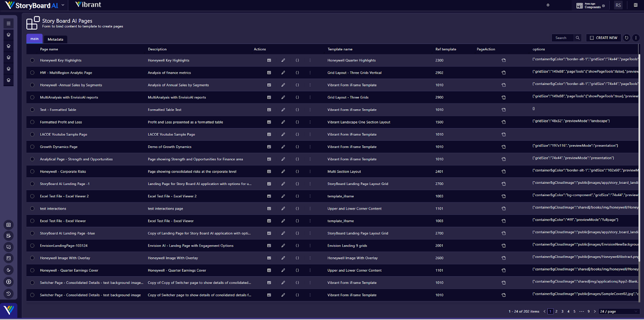Screen dimensions: 644x320
Task: Click the search magnifier icon
Action: pyautogui.click(x=578, y=38)
